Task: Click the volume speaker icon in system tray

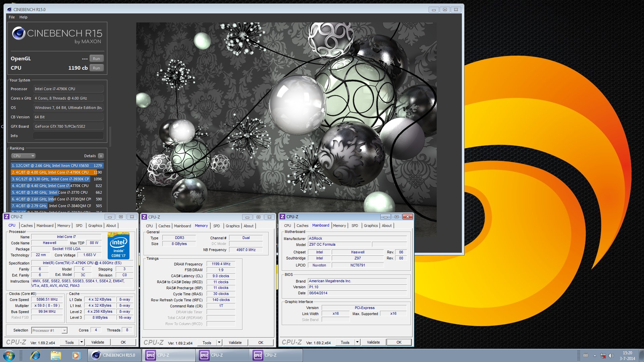Action: click(x=611, y=356)
